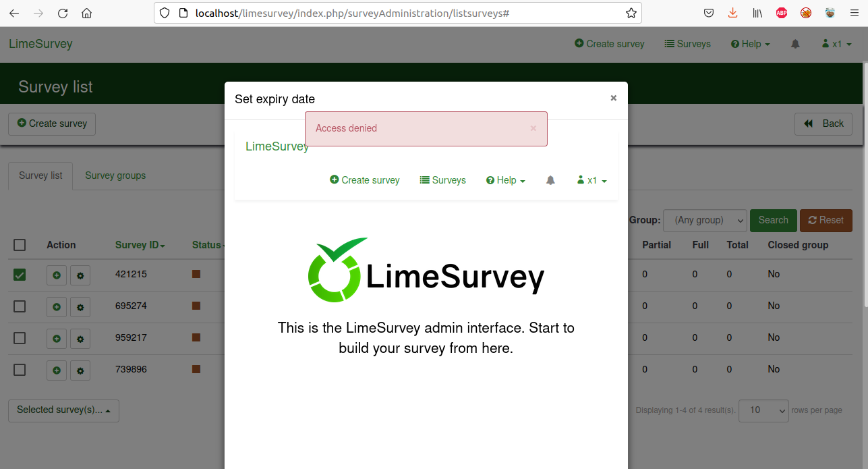Open the Selected survey(s) actions dropdown
868x469 pixels.
[x=63, y=410]
